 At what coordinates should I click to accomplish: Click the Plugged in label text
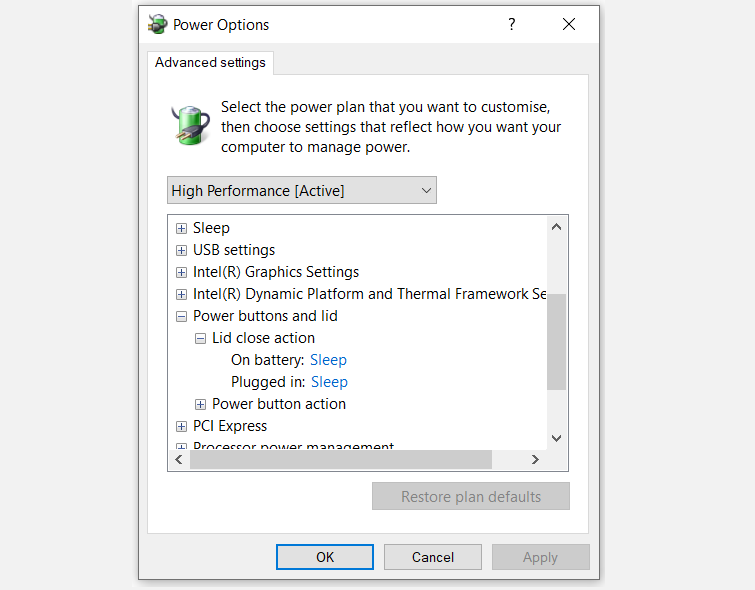click(268, 382)
